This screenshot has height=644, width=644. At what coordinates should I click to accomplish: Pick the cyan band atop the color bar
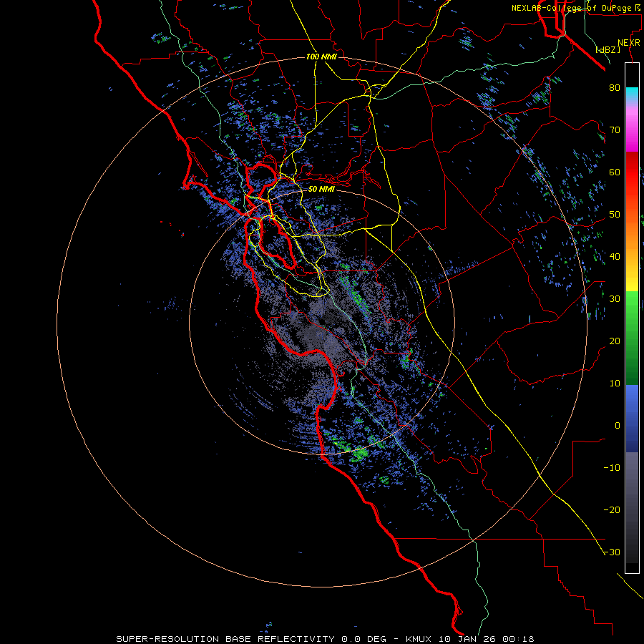(632, 94)
